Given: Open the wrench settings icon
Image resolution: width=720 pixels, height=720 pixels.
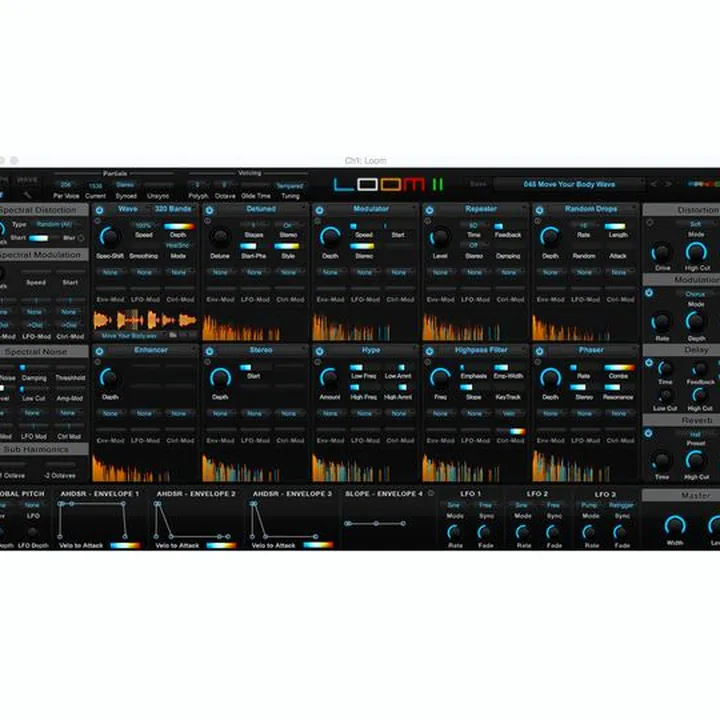Looking at the screenshot, I should [28, 195].
